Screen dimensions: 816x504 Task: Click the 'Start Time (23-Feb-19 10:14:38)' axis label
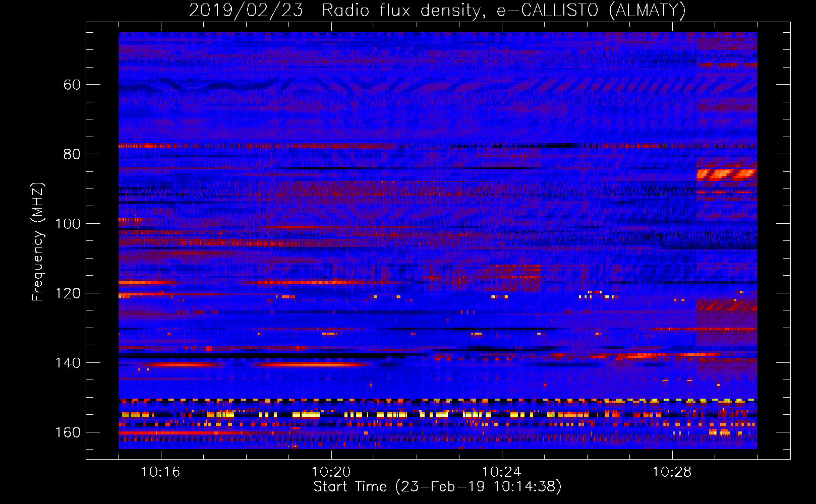click(x=437, y=487)
